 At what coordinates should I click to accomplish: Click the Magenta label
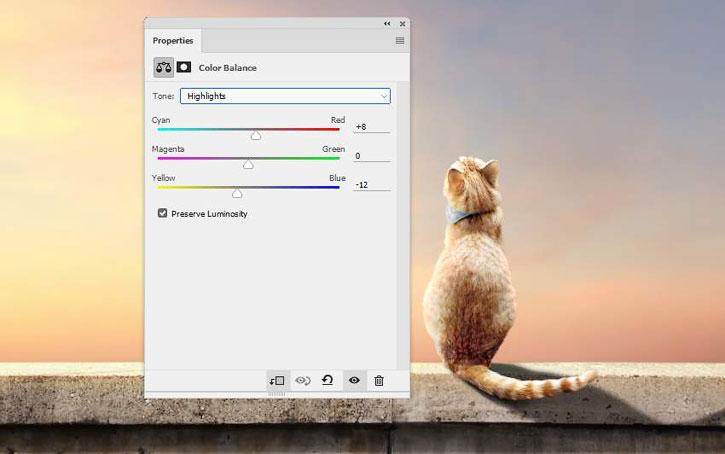168,149
